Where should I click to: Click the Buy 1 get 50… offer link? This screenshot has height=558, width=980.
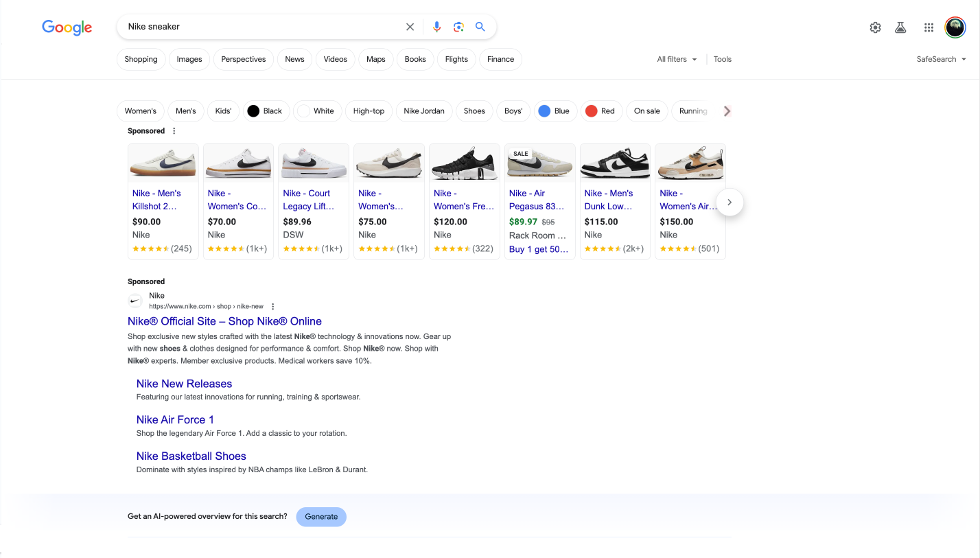click(x=539, y=249)
